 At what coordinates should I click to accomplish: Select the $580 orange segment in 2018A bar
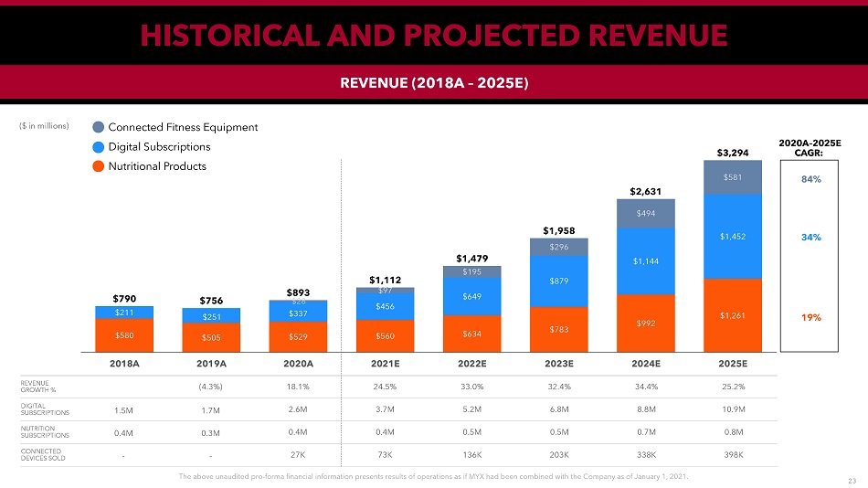(124, 334)
